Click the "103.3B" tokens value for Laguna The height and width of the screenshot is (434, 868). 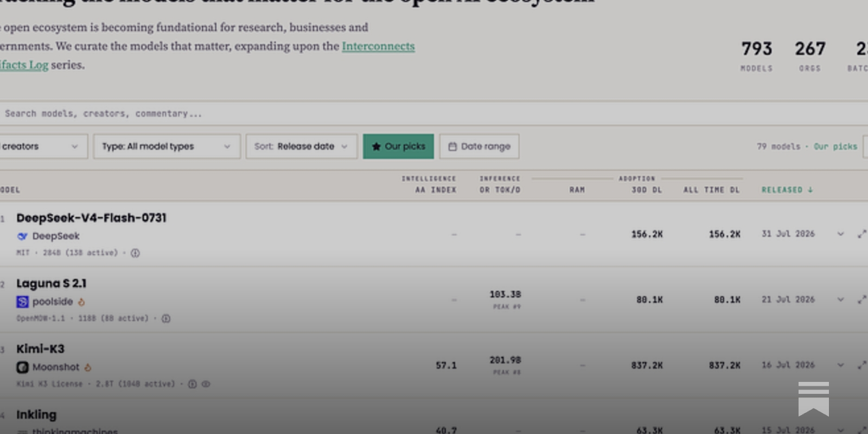tap(505, 294)
